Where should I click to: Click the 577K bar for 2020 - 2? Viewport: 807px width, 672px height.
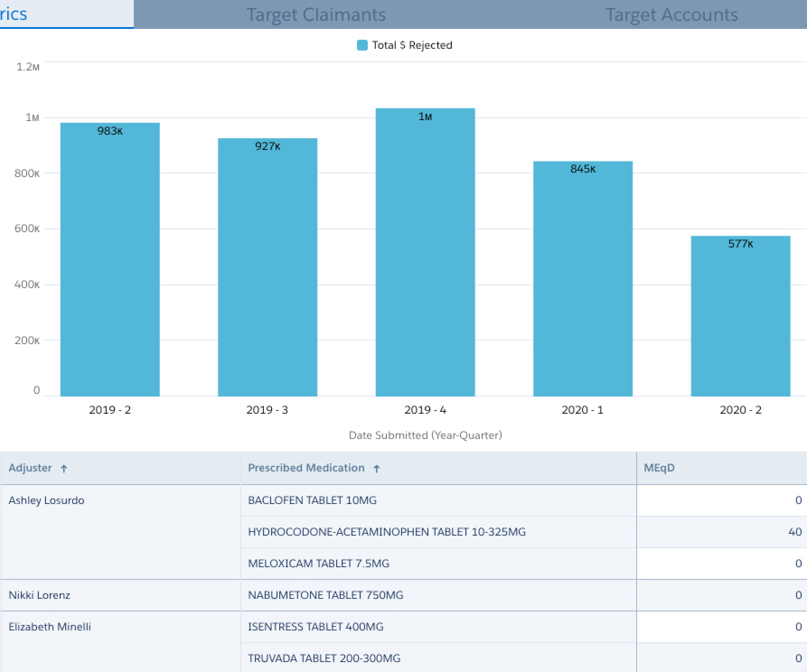(740, 316)
